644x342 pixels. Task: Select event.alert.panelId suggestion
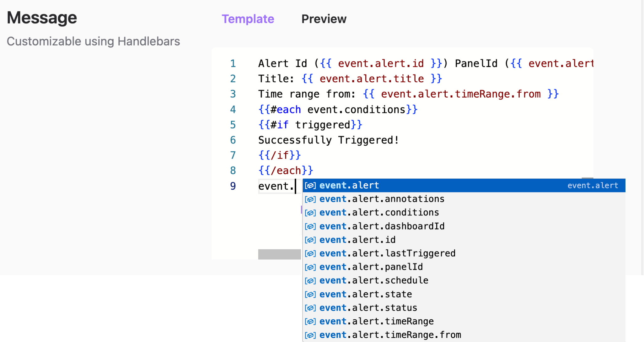point(370,267)
